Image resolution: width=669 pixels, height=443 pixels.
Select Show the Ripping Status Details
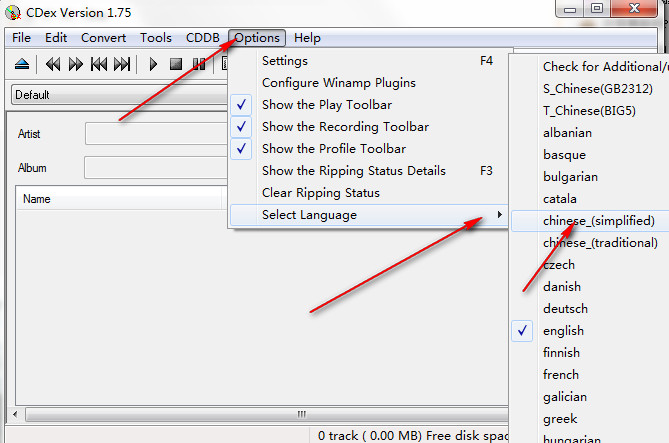point(369,171)
